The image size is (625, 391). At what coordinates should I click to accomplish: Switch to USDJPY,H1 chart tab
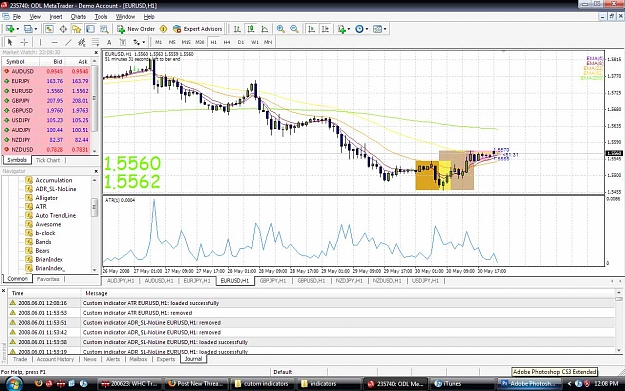tap(425, 281)
